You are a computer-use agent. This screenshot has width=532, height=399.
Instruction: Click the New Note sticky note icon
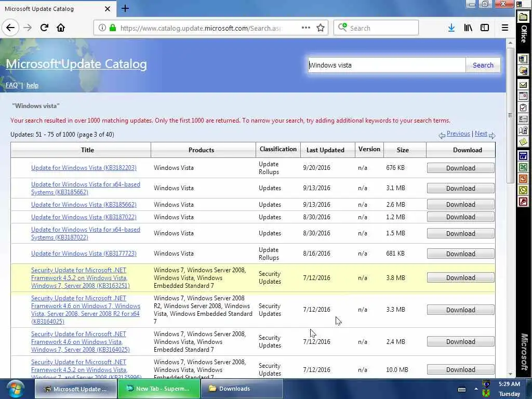click(523, 142)
